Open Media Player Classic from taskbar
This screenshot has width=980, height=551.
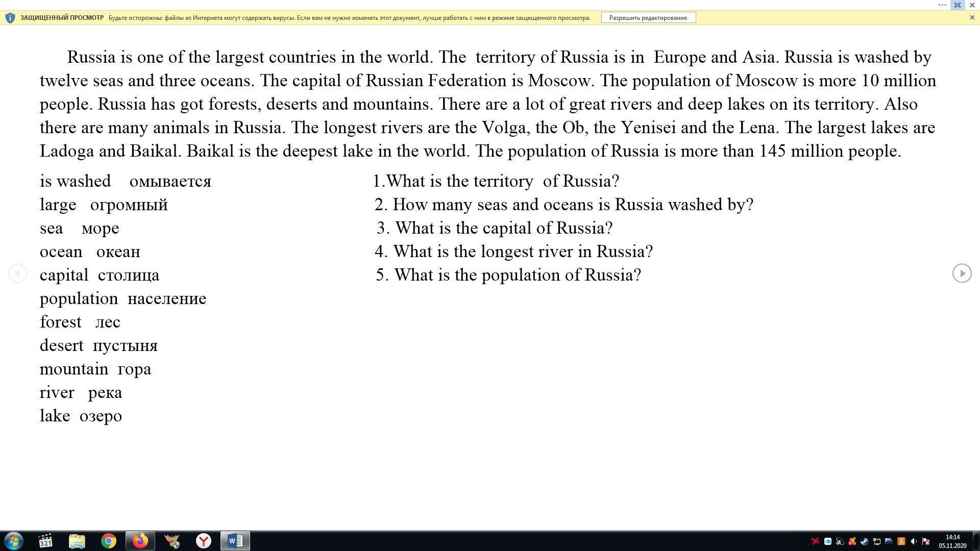pos(45,541)
